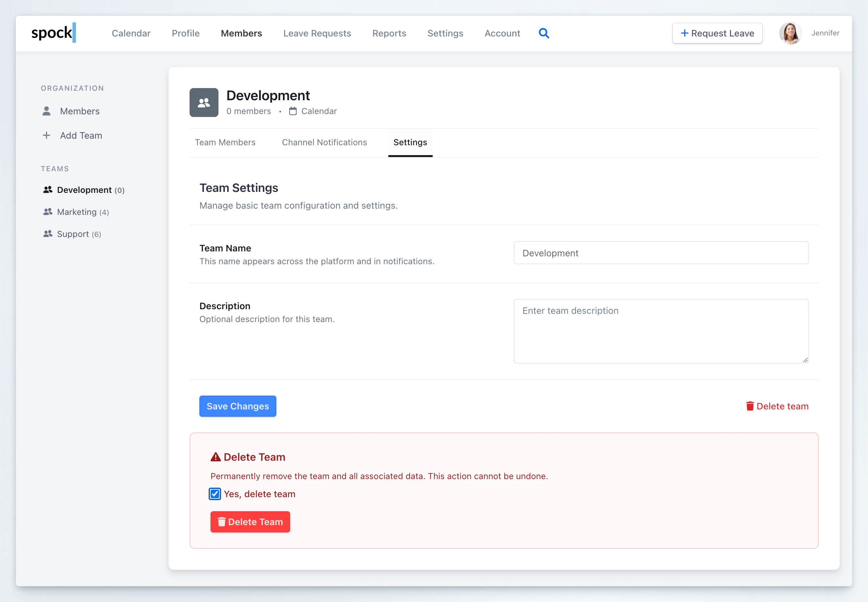The width and height of the screenshot is (868, 602).
Task: Navigate to Leave Requests
Action: [x=317, y=33]
